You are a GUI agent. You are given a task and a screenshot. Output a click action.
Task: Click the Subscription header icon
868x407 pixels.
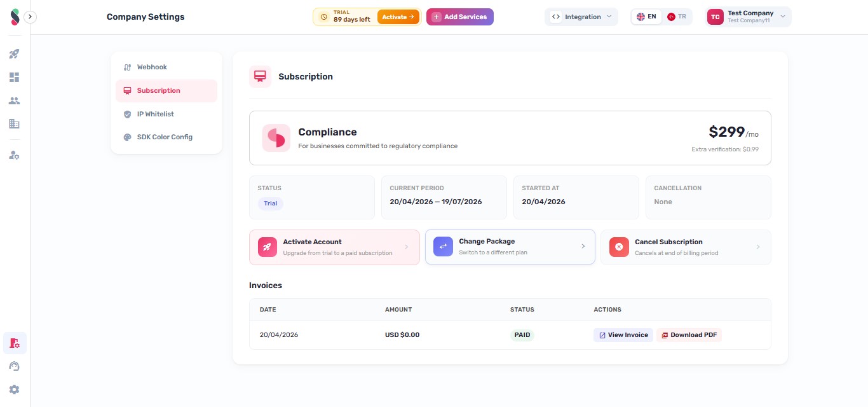point(260,76)
